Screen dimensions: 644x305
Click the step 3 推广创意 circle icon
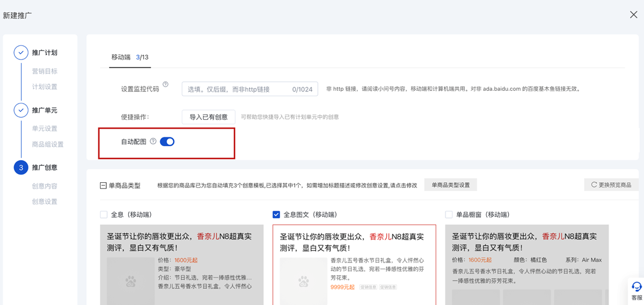click(20, 168)
